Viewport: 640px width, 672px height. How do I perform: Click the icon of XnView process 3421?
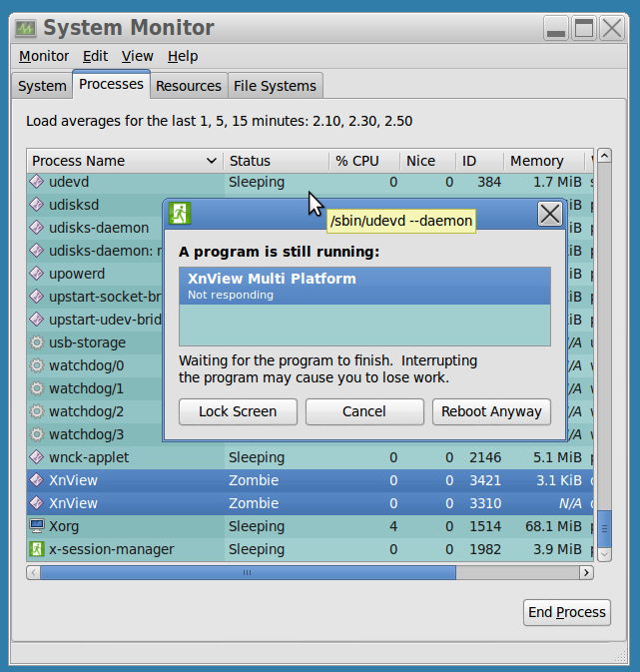click(36, 480)
